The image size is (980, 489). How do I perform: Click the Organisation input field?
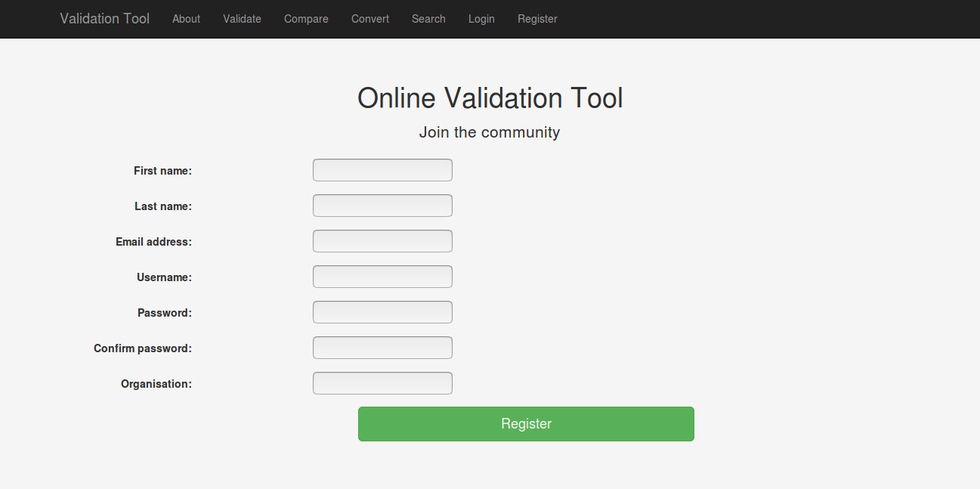382,383
